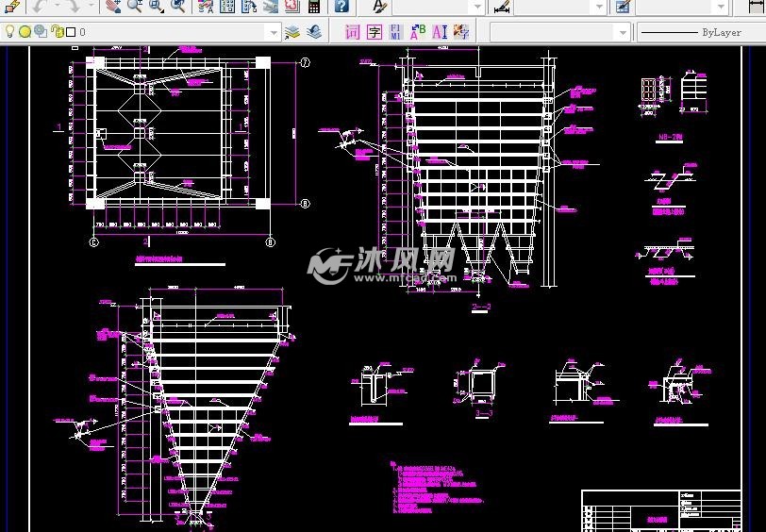766x532 pixels.
Task: Expand the layer dropdown list
Action: (275, 32)
